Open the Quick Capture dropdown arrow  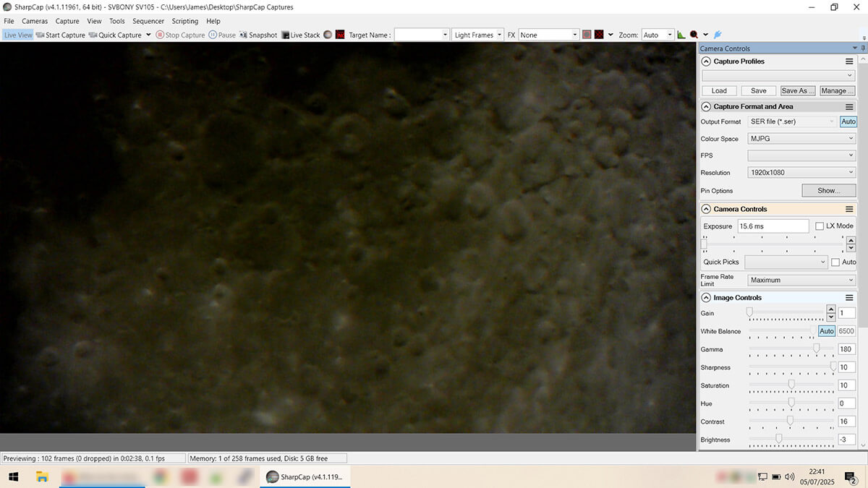pos(149,35)
